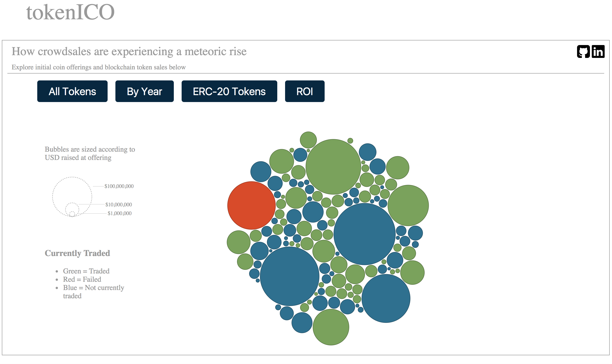Click the blue bubble at bottom right
This screenshot has width=612, height=364.
pos(386,298)
